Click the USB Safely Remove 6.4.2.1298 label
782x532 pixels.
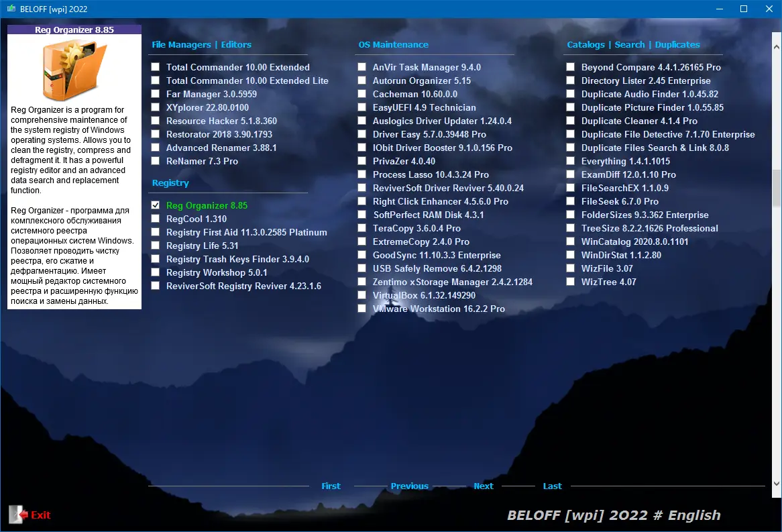point(437,268)
